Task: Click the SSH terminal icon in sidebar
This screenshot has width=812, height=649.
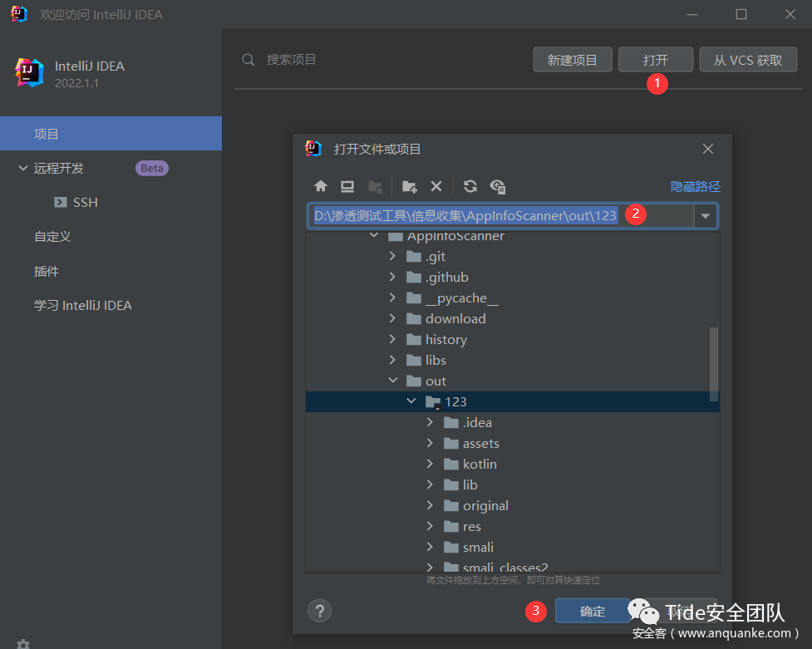Action: pos(61,202)
